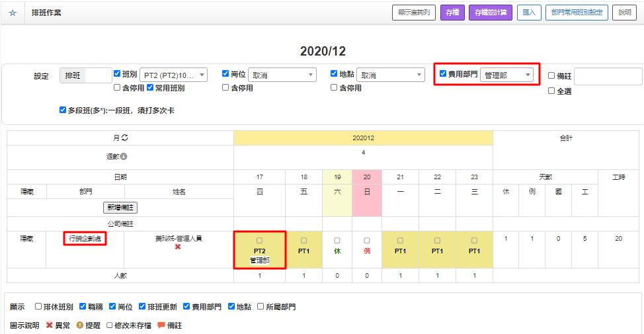The height and width of the screenshot is (334, 644).
Task: Toggle the 常用班別 checkbox
Action: tap(150, 87)
